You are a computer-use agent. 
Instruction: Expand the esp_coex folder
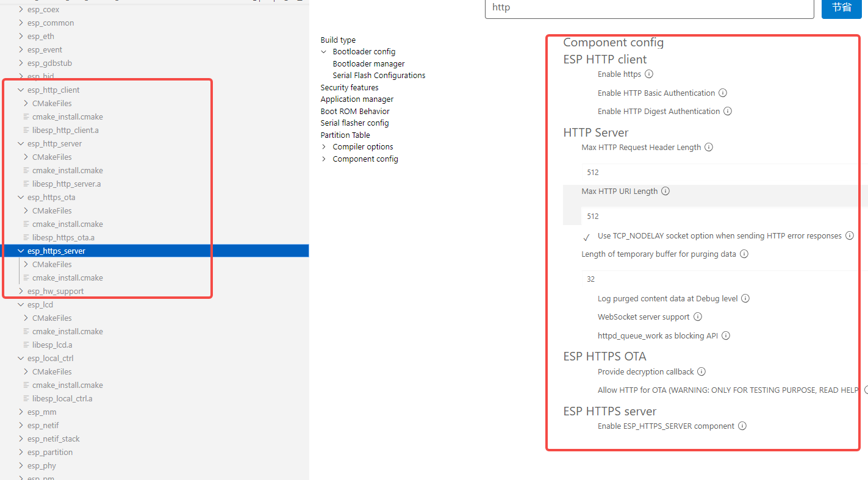click(x=21, y=9)
